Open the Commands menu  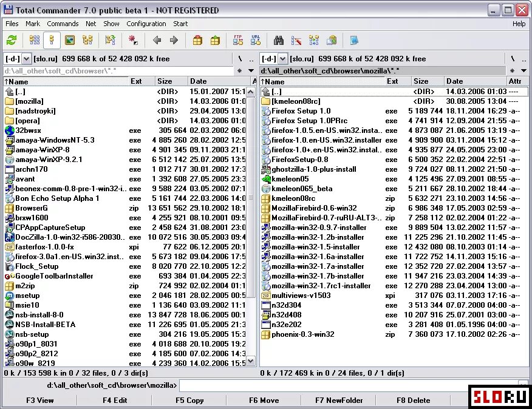pyautogui.click(x=63, y=24)
